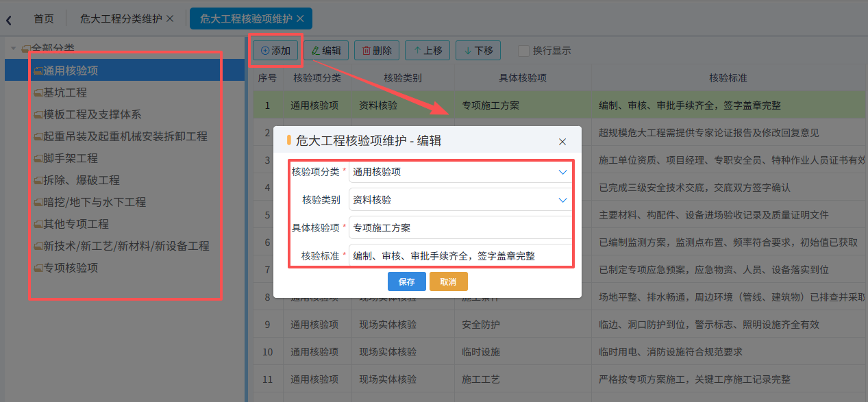868x402 pixels.
Task: Click 超规模危大工程 standard cell in row 2
Action: point(729,133)
